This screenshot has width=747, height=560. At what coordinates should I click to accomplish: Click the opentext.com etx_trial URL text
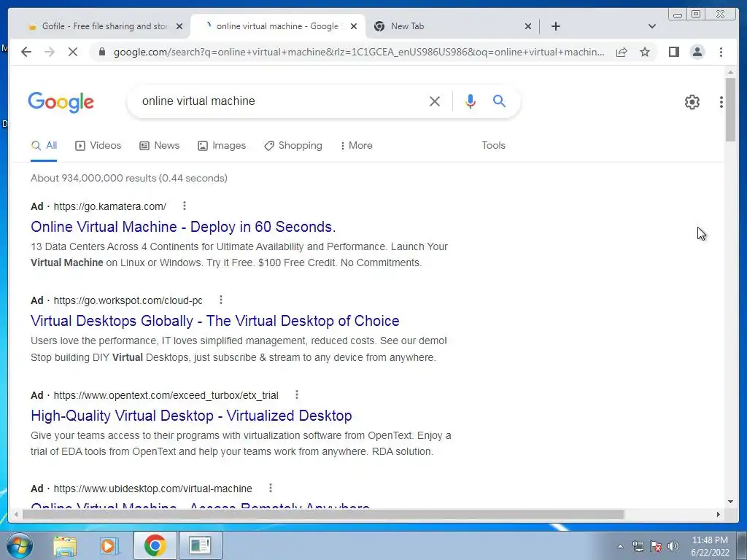pyautogui.click(x=166, y=396)
